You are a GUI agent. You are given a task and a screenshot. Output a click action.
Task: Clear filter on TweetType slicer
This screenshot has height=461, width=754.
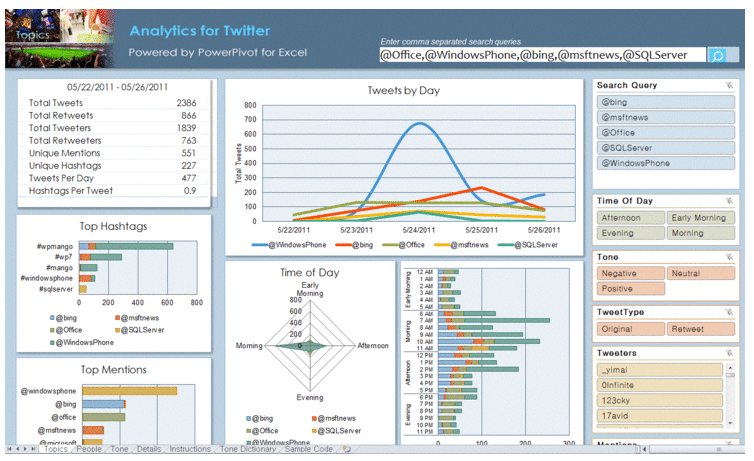pyautogui.click(x=729, y=312)
